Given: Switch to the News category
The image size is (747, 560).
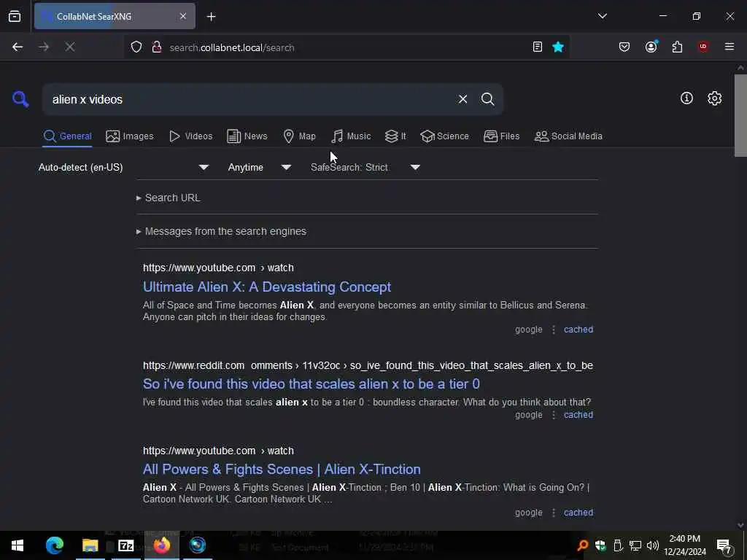Looking at the screenshot, I should coord(247,136).
